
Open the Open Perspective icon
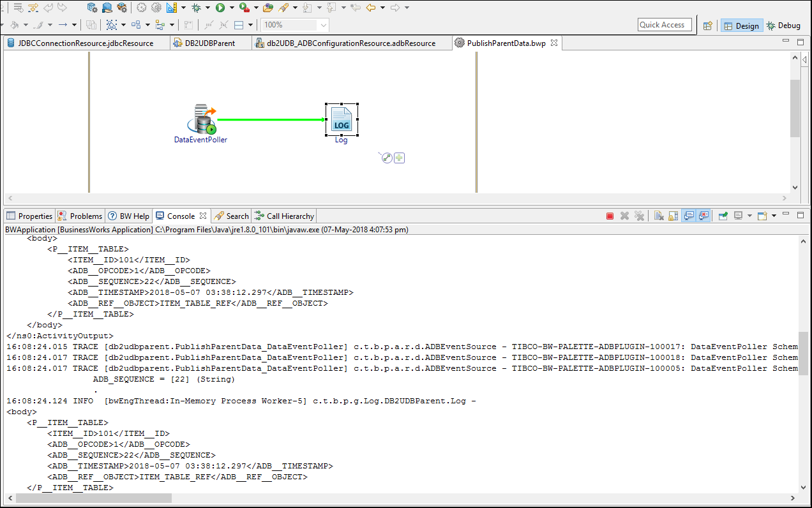pos(707,26)
